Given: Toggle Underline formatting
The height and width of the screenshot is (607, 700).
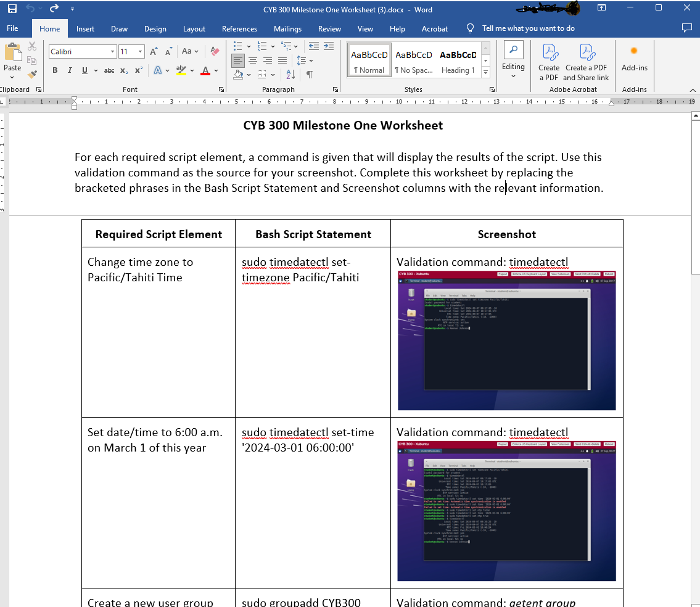Looking at the screenshot, I should click(84, 70).
